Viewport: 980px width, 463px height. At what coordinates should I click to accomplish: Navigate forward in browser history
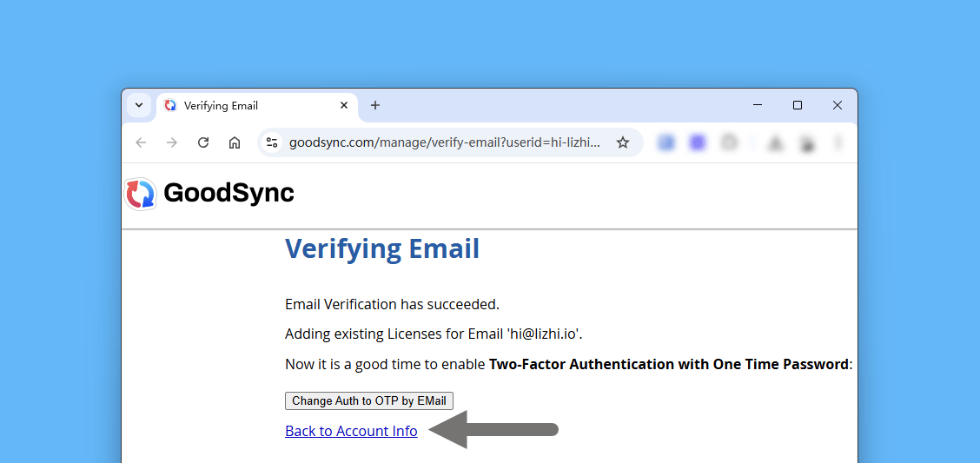(172, 142)
